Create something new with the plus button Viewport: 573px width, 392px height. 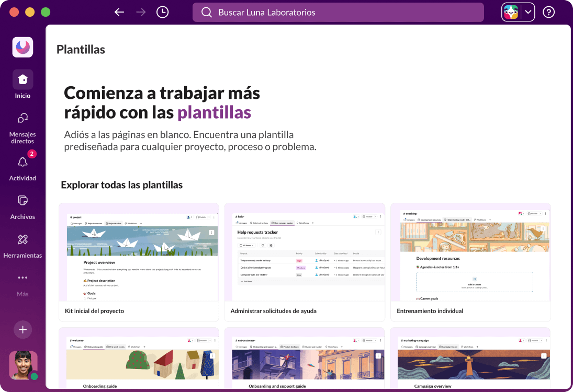pyautogui.click(x=23, y=330)
